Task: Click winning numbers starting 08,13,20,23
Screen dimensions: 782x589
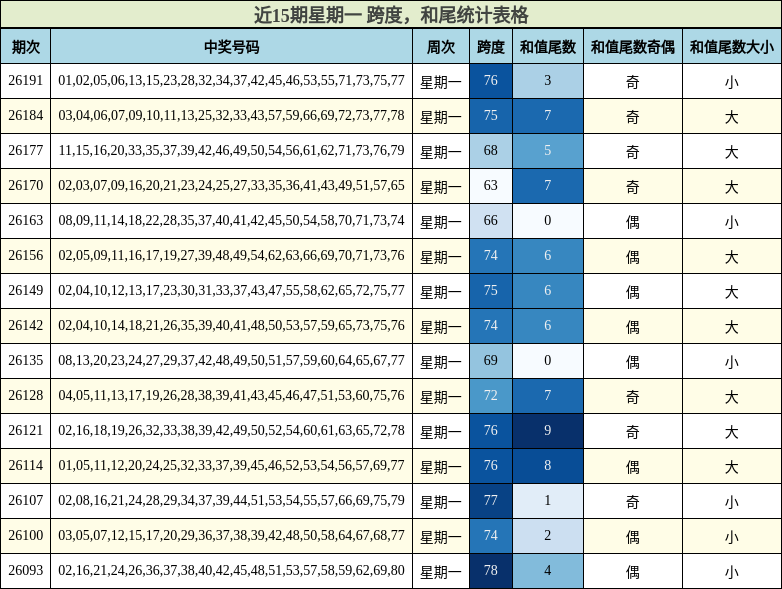Action: pos(231,361)
